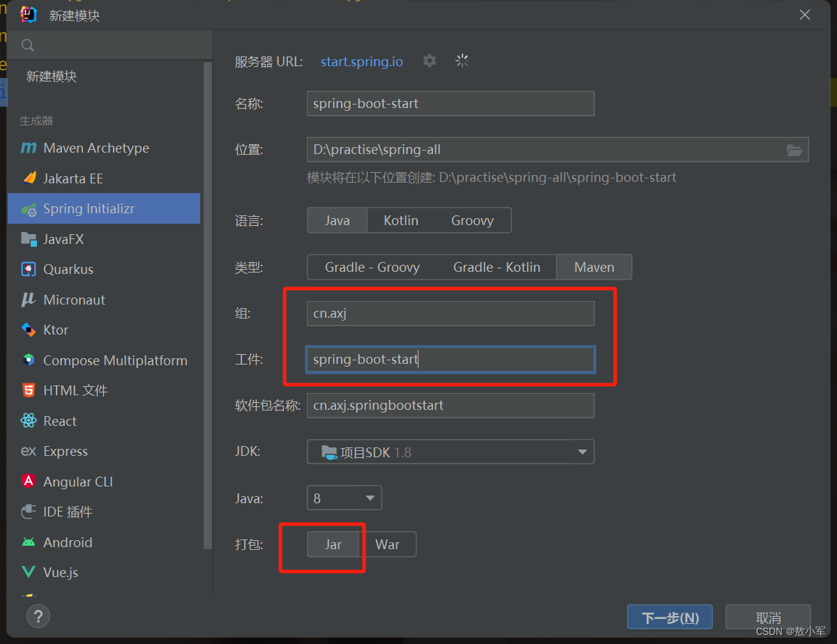Select Jar packaging
The height and width of the screenshot is (644, 837).
pyautogui.click(x=333, y=544)
